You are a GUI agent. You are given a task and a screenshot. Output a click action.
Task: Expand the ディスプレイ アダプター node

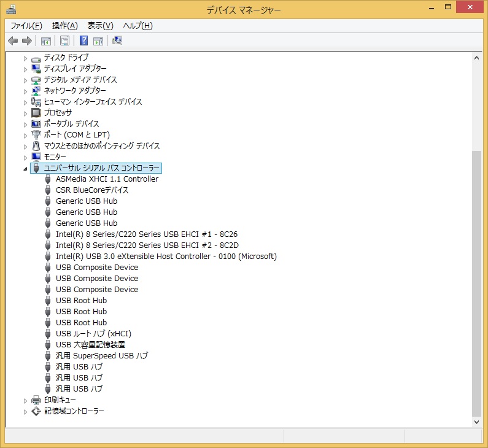point(25,69)
